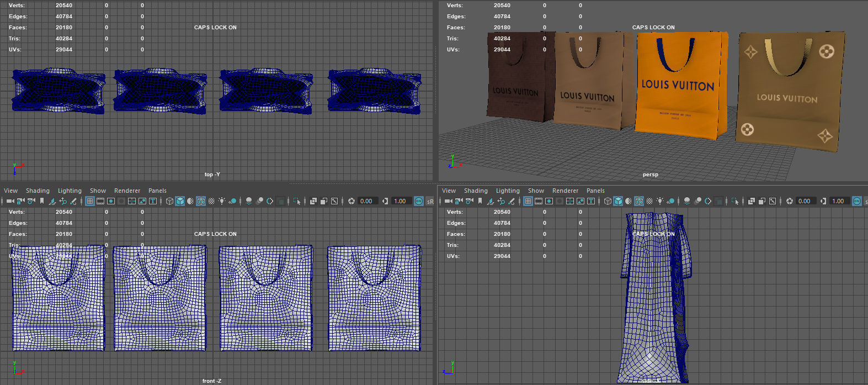This screenshot has height=385, width=868.
Task: Toggle Resolution Gate in front panel toolbar
Action: click(111, 201)
